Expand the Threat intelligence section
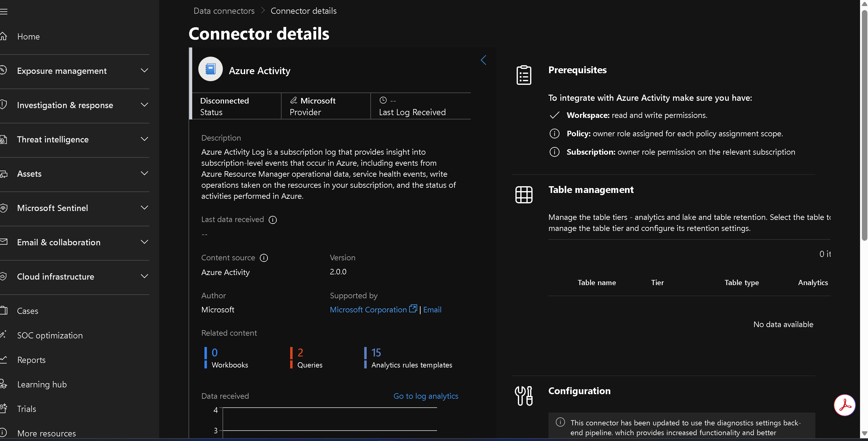 144,139
